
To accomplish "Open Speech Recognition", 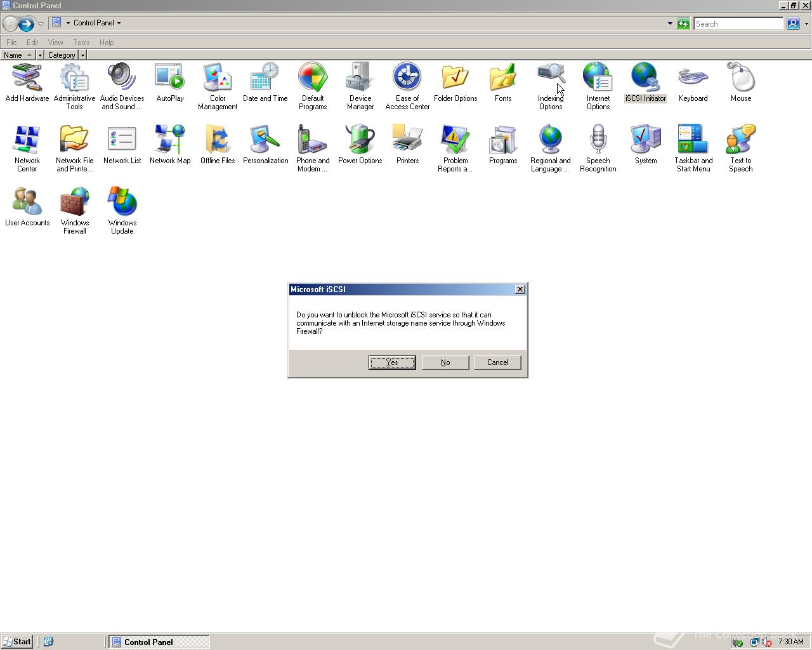I will point(598,149).
